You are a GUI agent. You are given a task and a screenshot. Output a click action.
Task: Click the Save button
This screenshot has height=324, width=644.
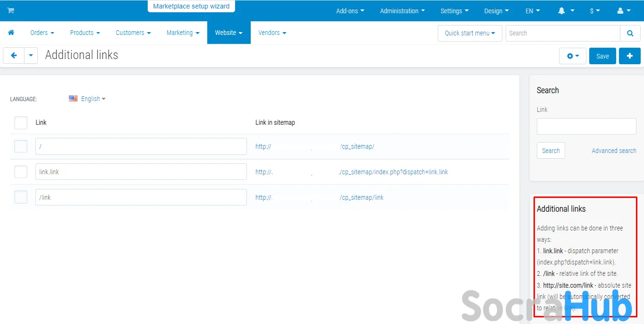point(602,56)
